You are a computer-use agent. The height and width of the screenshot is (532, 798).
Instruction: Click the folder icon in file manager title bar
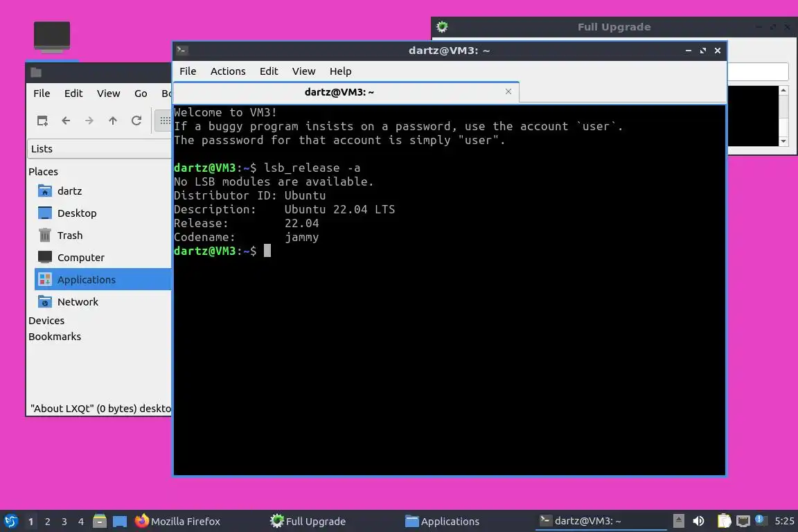(35, 72)
